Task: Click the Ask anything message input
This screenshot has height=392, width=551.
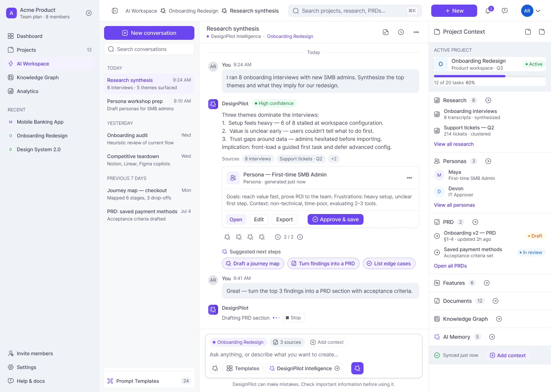Action: click(x=314, y=354)
